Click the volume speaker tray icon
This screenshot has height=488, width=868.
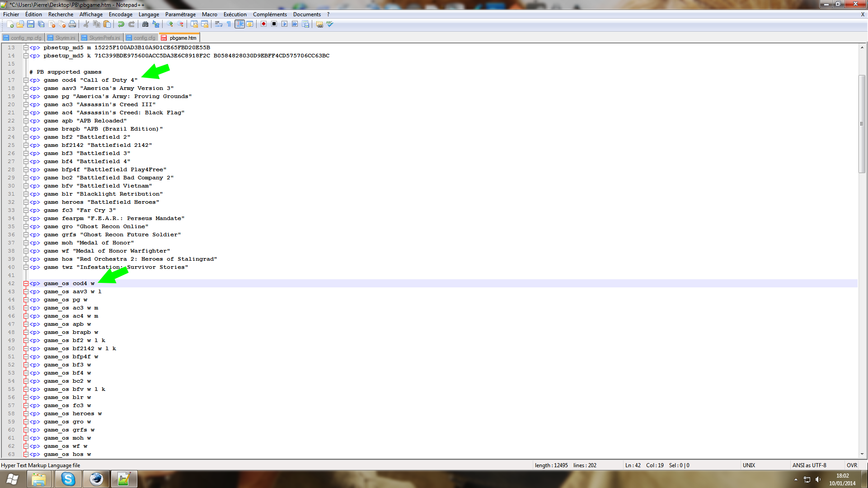[818, 479]
